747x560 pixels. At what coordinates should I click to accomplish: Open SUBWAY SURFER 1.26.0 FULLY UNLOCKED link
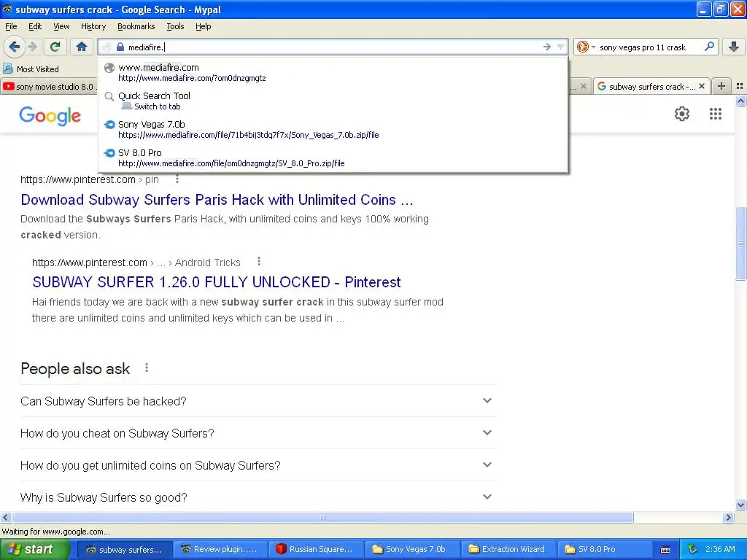coord(216,282)
